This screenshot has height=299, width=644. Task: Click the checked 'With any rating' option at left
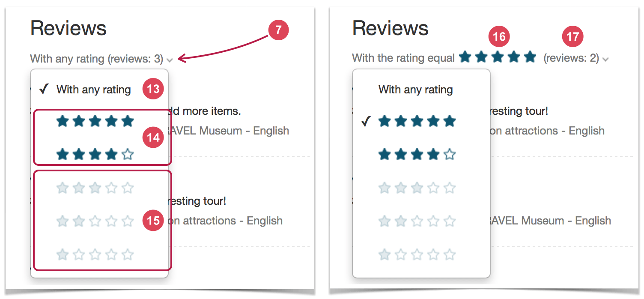click(94, 90)
